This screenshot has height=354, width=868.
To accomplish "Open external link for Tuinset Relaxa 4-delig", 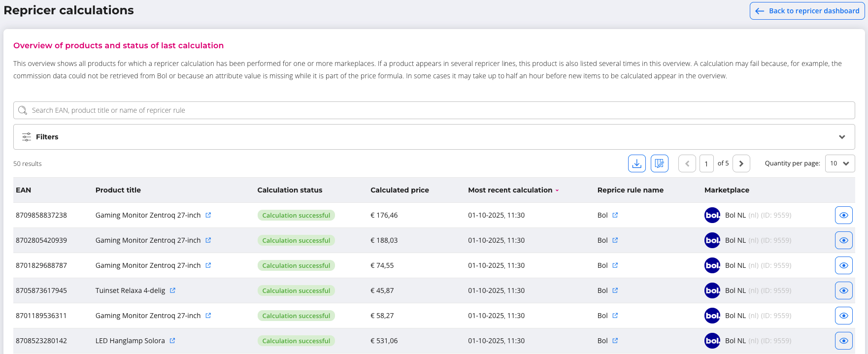I will tap(172, 290).
